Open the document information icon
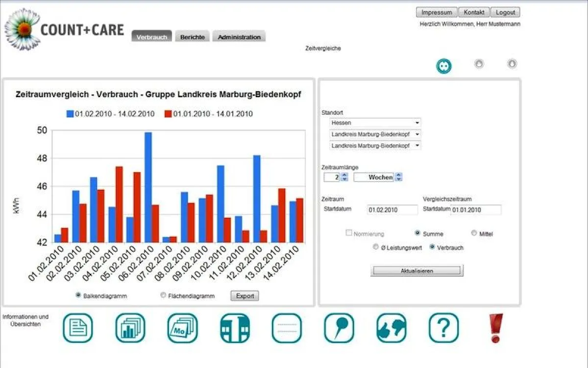The image size is (588, 368). coord(78,328)
